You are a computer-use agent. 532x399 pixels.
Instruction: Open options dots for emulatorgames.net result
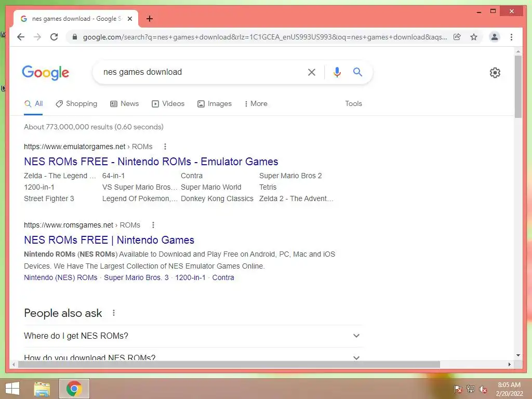[165, 147]
